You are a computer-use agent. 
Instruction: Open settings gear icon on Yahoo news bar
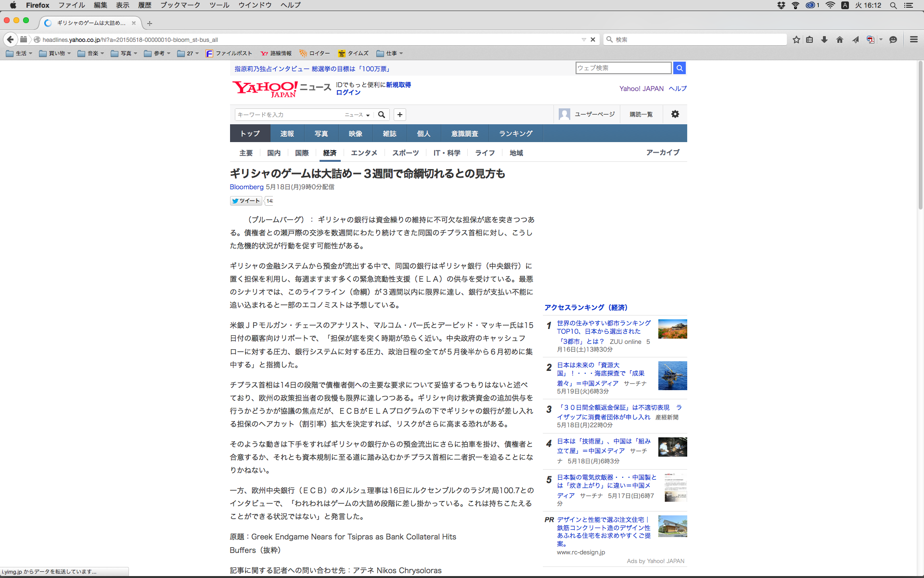pos(675,114)
